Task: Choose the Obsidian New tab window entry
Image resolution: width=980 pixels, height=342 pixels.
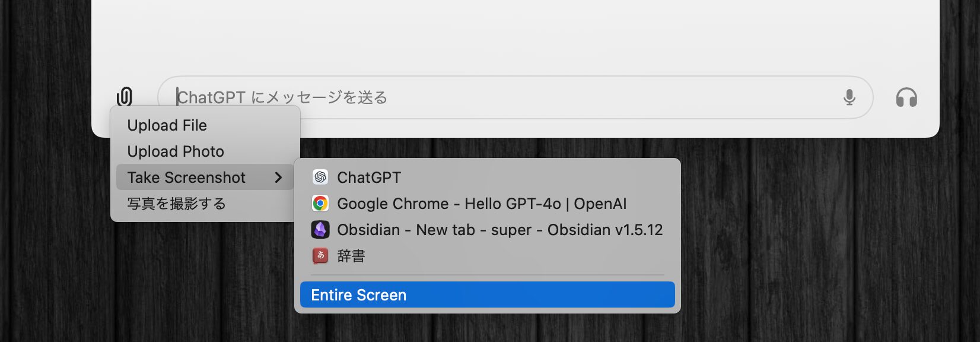Action: (x=499, y=230)
